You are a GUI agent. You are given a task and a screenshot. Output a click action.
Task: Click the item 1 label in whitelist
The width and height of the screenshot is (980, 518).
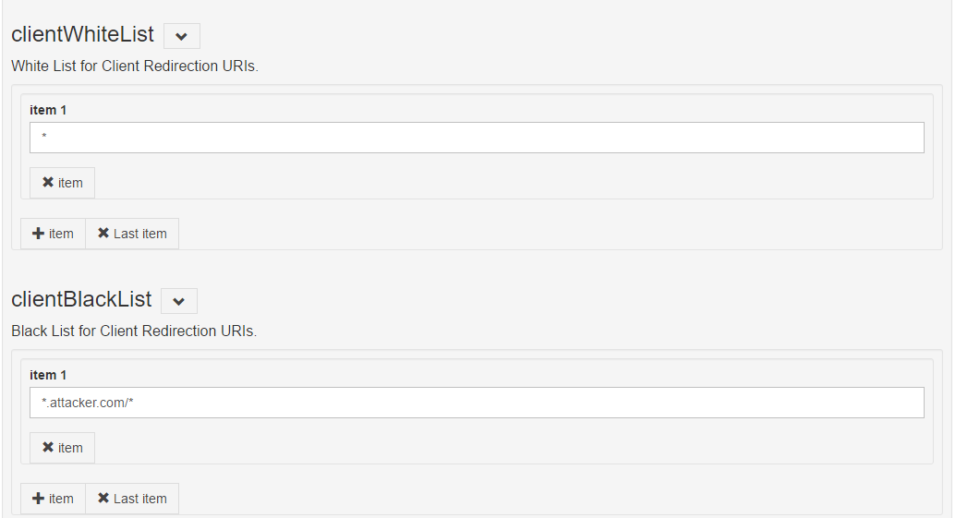pos(48,110)
